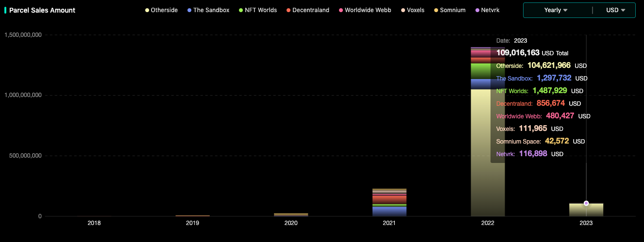
Task: Toggle The Sandbox legend entry
Action: click(x=208, y=10)
